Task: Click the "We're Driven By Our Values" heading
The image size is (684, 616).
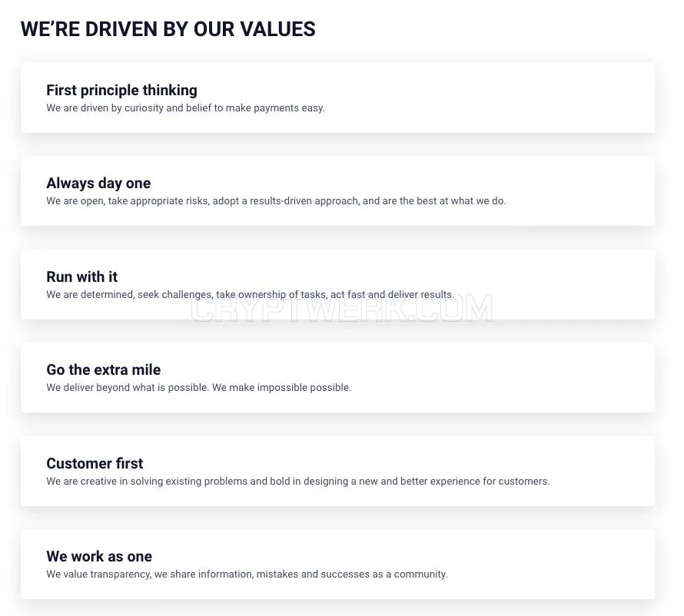Action: pos(168,29)
